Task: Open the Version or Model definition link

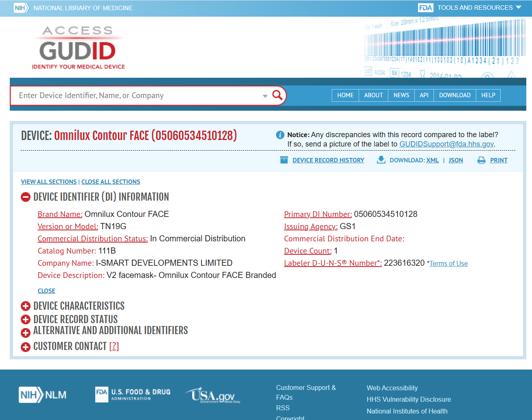Action: coord(68,227)
